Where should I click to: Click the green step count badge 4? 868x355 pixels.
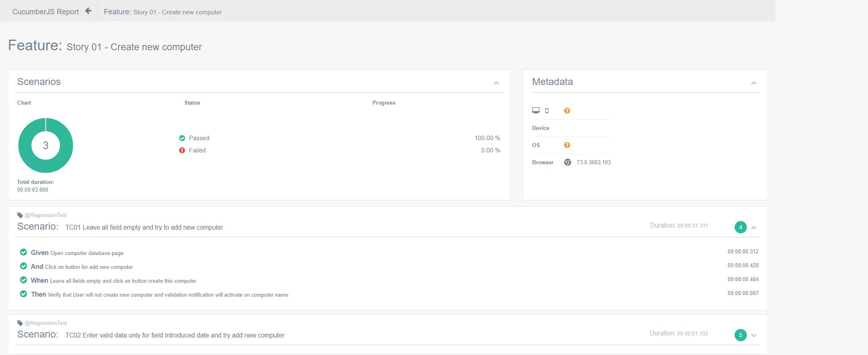pyautogui.click(x=740, y=227)
